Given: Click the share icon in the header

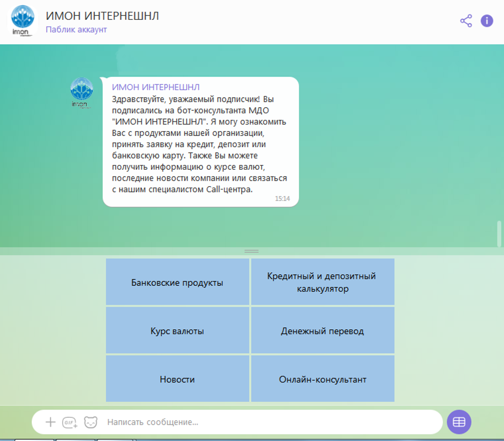Looking at the screenshot, I should click(466, 21).
